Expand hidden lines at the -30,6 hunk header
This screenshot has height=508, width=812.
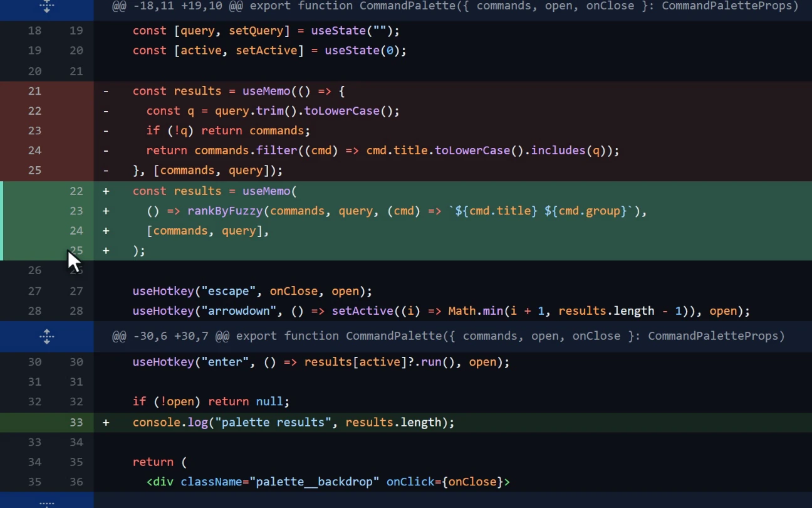tap(46, 336)
